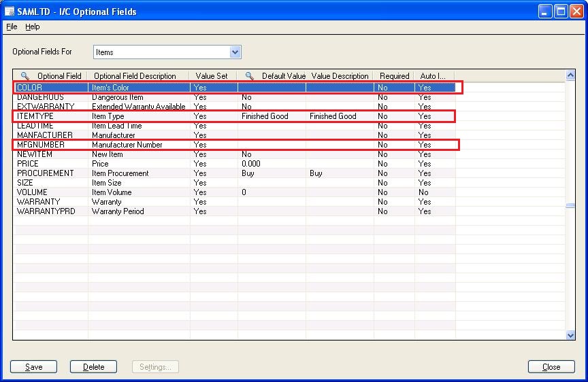Image resolution: width=588 pixels, height=382 pixels.
Task: Select the LEADTIME optional field cell
Action: pyautogui.click(x=50, y=126)
